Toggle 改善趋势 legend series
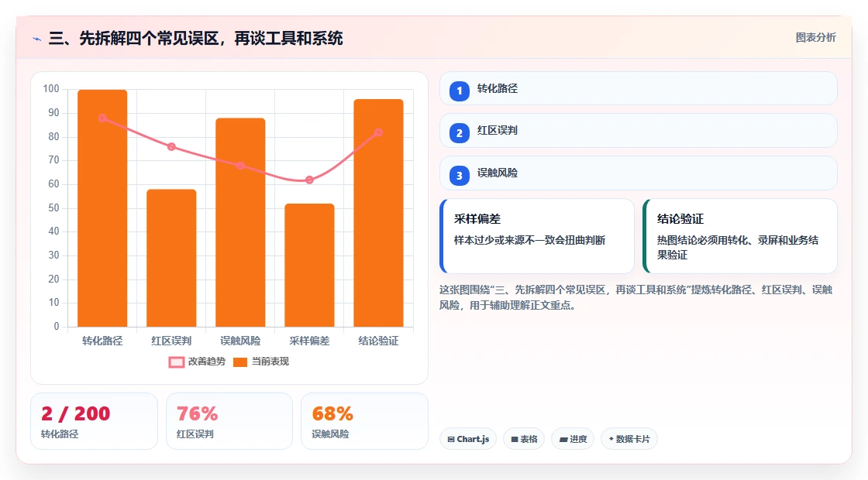 197,362
